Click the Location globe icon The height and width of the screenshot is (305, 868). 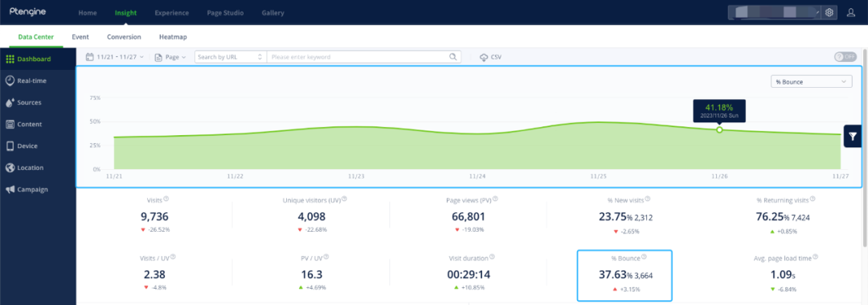point(10,167)
